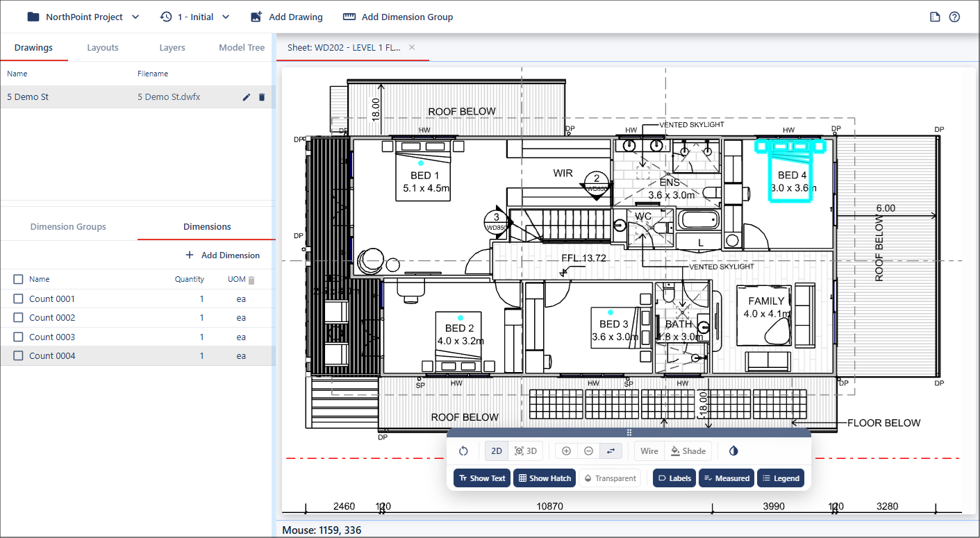Switch to 3D view mode
This screenshot has height=538, width=980.
(526, 451)
